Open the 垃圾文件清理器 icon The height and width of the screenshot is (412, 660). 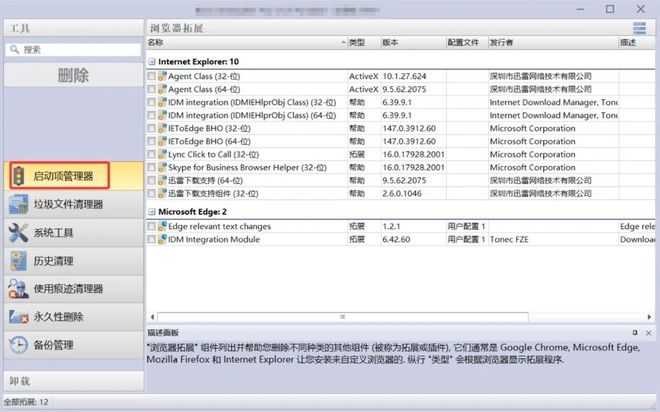click(x=19, y=205)
